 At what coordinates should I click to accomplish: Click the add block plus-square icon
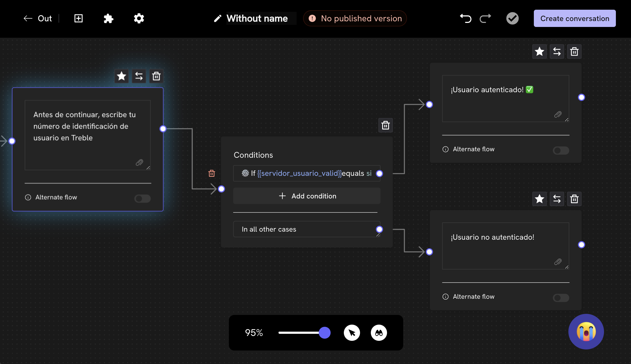pyautogui.click(x=78, y=19)
